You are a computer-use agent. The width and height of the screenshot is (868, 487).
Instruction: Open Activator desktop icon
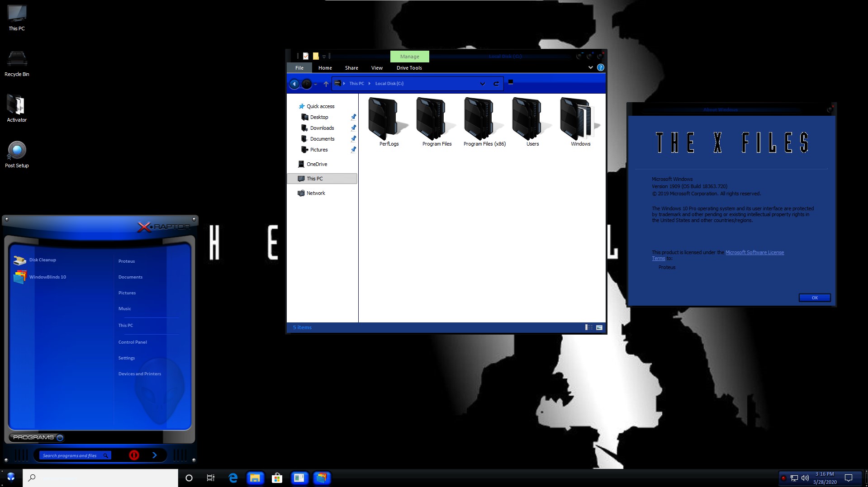[17, 109]
